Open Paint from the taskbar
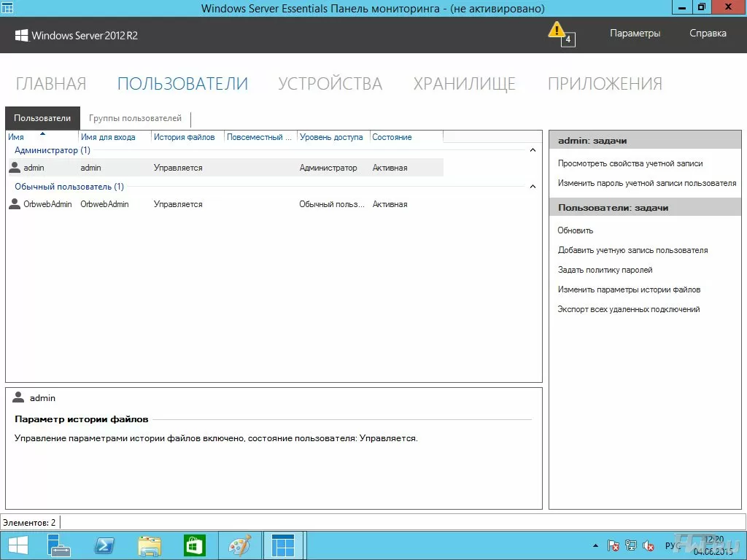The height and width of the screenshot is (560, 747). [239, 545]
